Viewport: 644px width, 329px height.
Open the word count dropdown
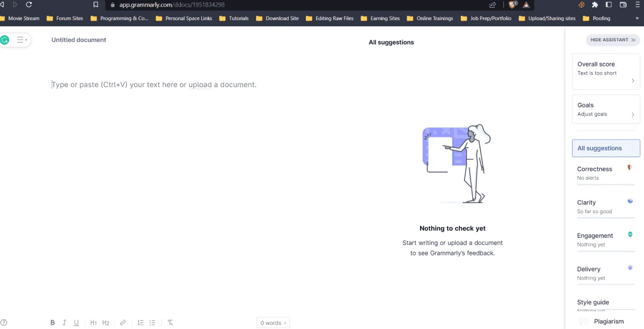click(x=273, y=323)
